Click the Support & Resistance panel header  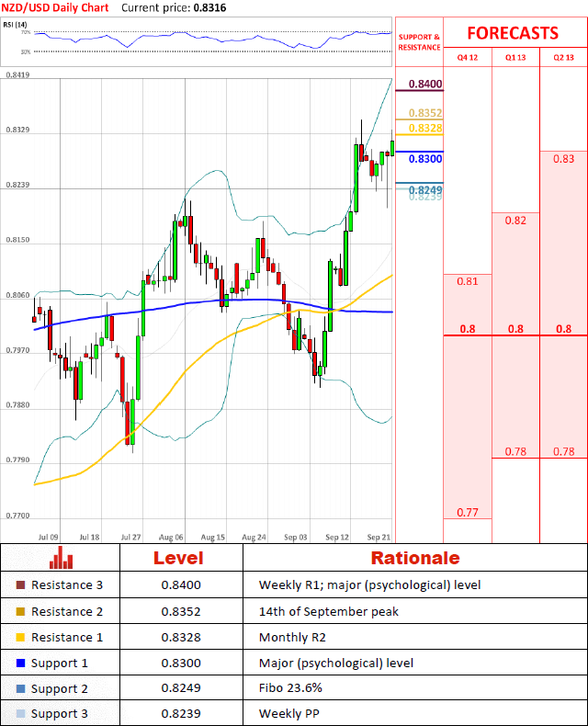[x=419, y=41]
